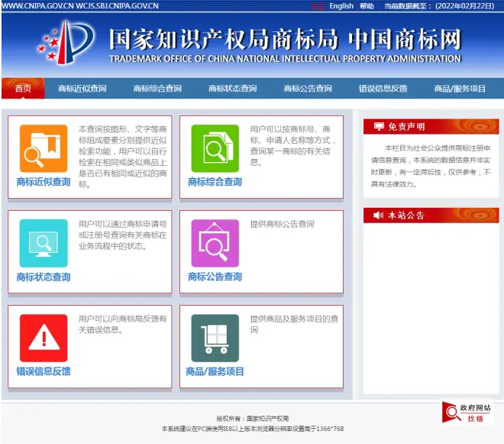The width and height of the screenshot is (504, 444).
Task: Click the description starting 用户可以按商标号
Action: (293, 145)
